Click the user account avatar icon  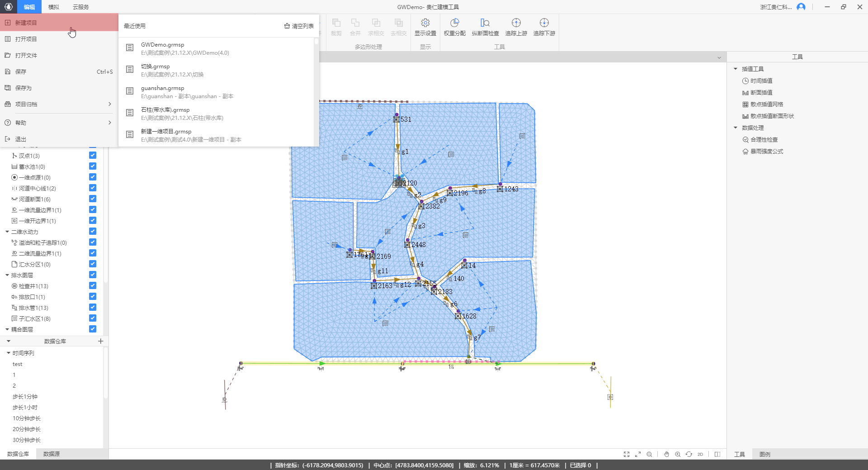[x=801, y=7]
